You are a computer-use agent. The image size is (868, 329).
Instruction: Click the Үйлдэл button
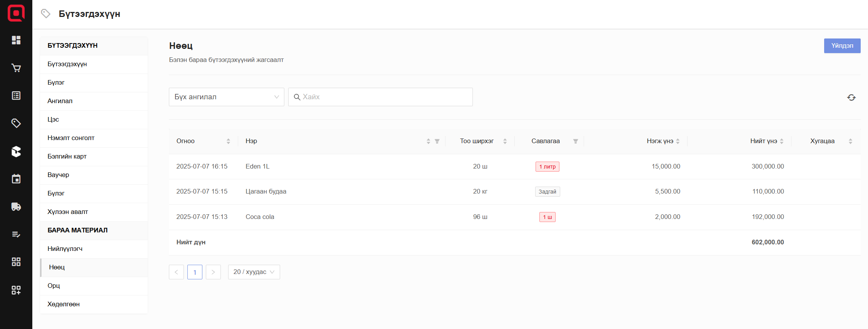842,46
